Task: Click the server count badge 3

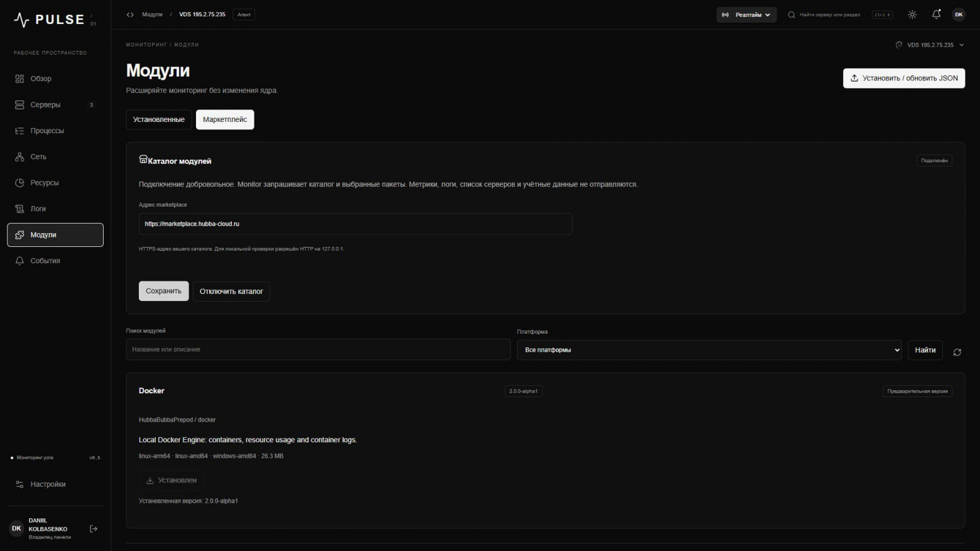Action: pos(92,105)
